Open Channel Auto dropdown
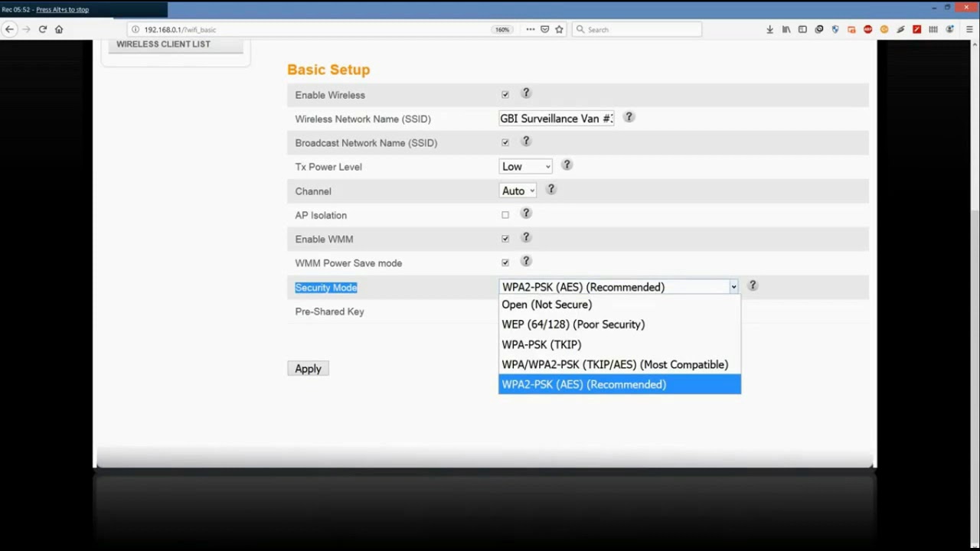Viewport: 980px width, 551px height. pyautogui.click(x=518, y=191)
